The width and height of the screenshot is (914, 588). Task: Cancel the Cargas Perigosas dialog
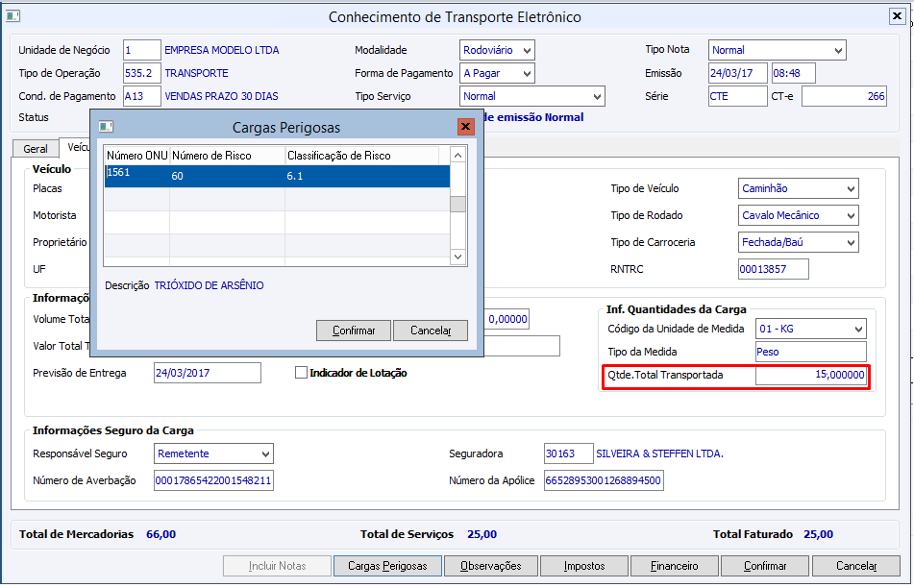(x=431, y=331)
